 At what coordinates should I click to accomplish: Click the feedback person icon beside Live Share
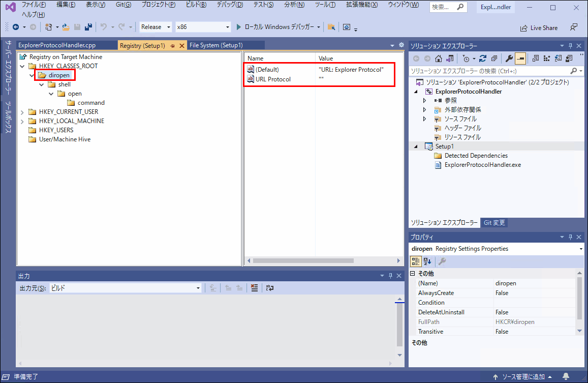tap(573, 27)
